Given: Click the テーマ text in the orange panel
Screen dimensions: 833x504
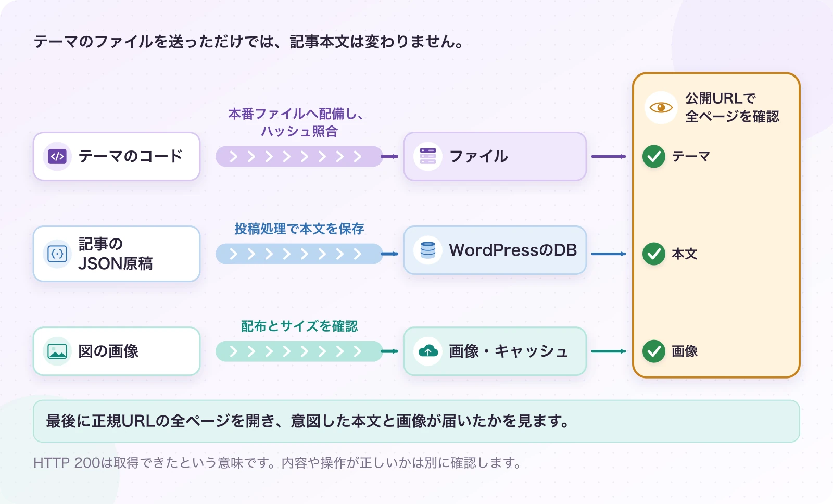Looking at the screenshot, I should coord(691,156).
